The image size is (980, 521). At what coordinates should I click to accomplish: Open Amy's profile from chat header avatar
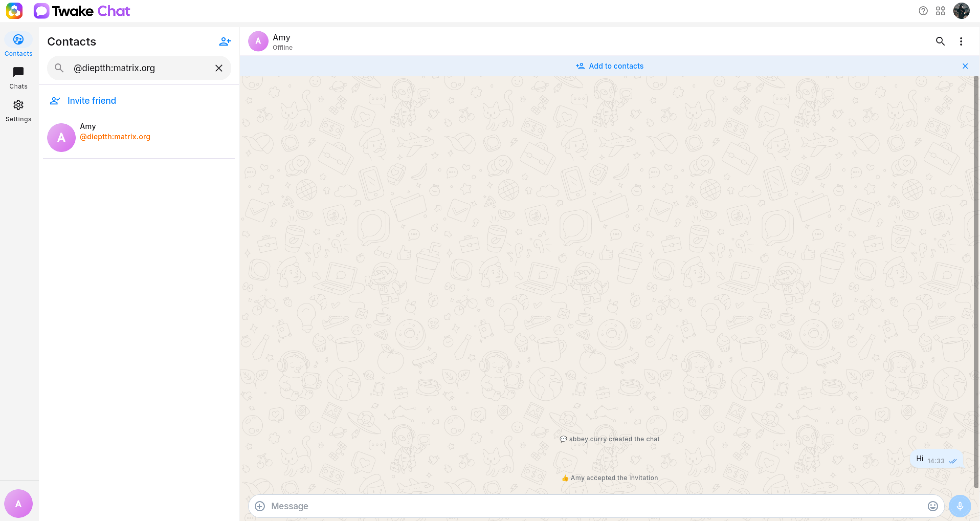pos(258,41)
